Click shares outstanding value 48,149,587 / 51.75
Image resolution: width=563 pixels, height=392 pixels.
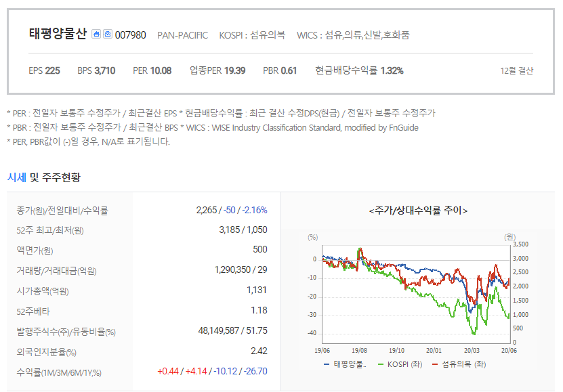click(232, 330)
